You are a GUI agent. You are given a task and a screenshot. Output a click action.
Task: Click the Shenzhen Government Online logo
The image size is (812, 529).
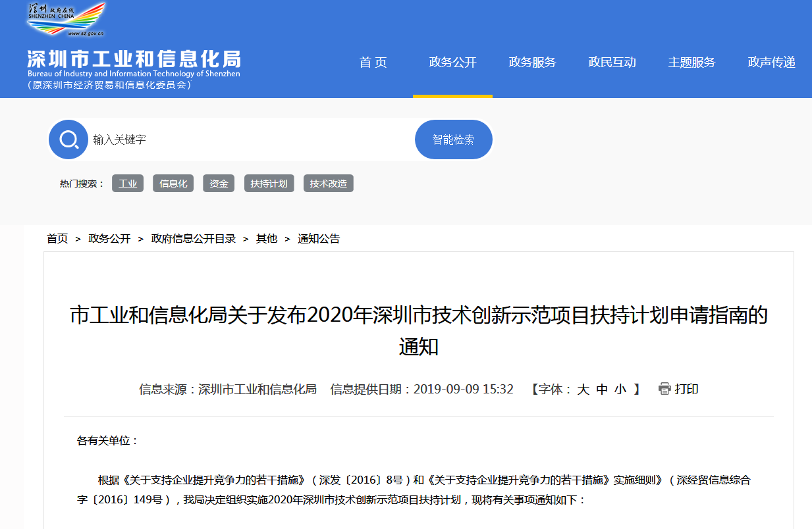(x=66, y=20)
